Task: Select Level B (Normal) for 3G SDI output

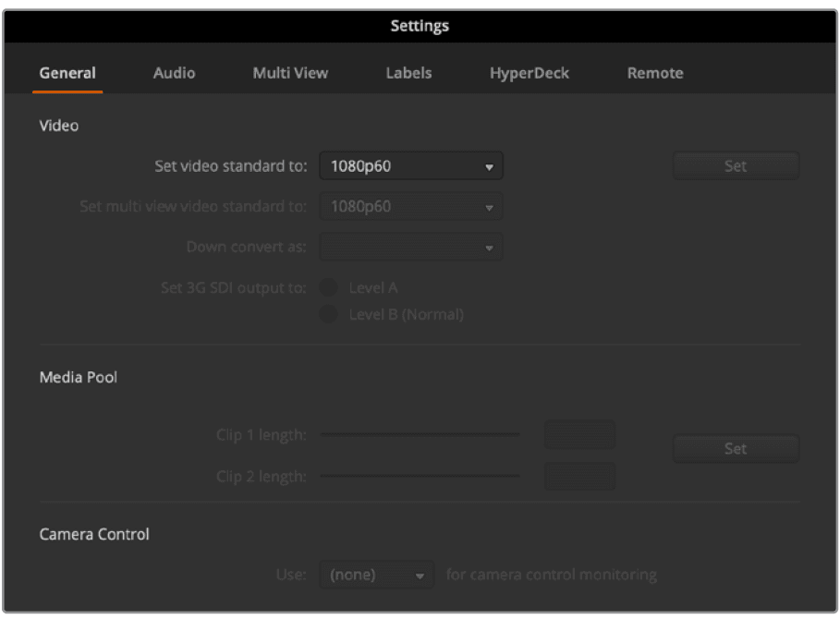Action: tap(329, 314)
